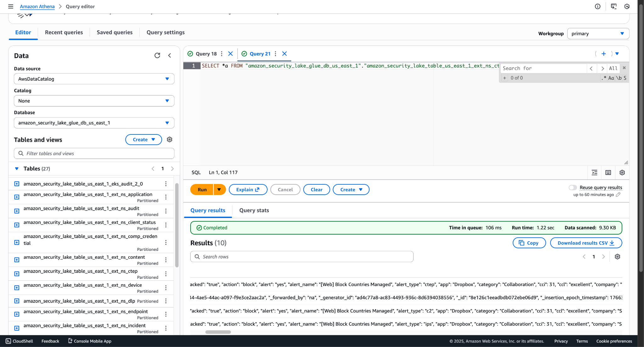The image size is (644, 347).
Task: Open Query 18 options menu
Action: [x=222, y=54]
